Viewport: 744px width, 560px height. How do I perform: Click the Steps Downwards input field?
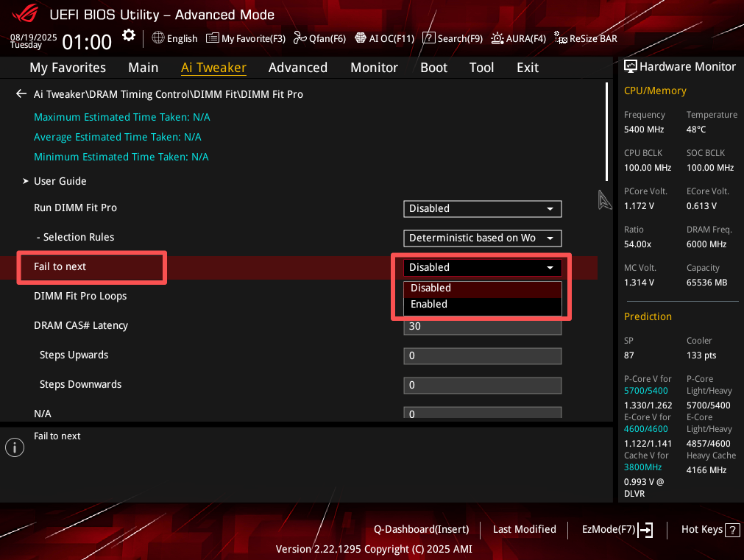[483, 386]
